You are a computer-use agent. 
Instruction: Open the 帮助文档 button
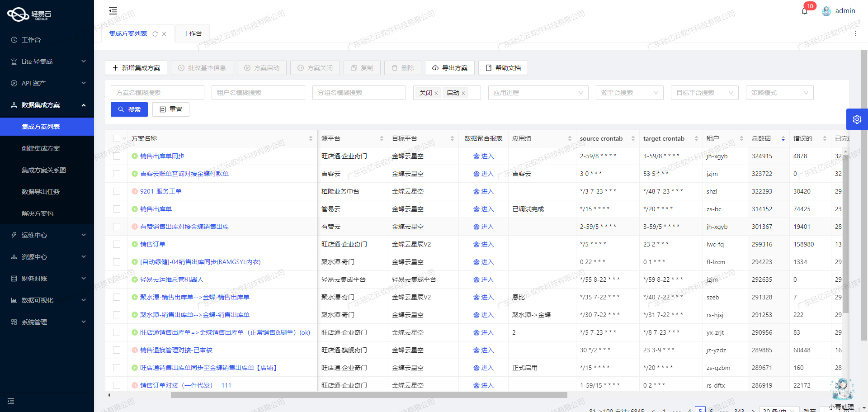coord(503,68)
